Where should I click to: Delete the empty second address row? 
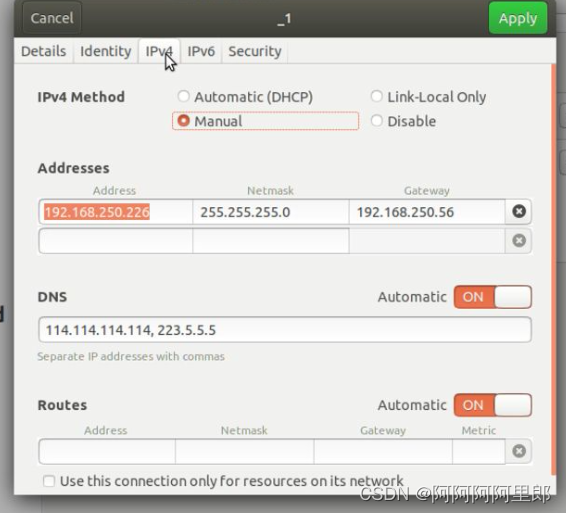point(519,241)
